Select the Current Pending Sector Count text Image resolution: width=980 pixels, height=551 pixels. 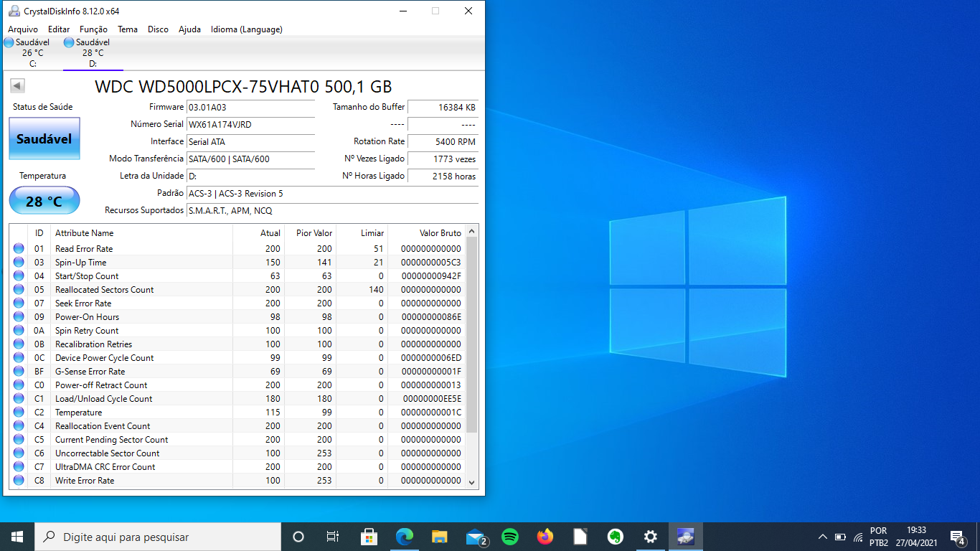tap(111, 439)
